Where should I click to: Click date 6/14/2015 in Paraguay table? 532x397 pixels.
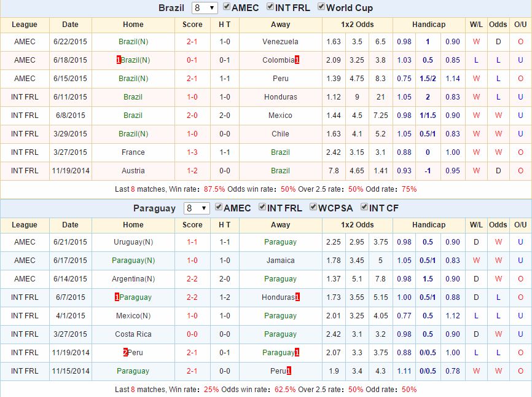coord(70,279)
